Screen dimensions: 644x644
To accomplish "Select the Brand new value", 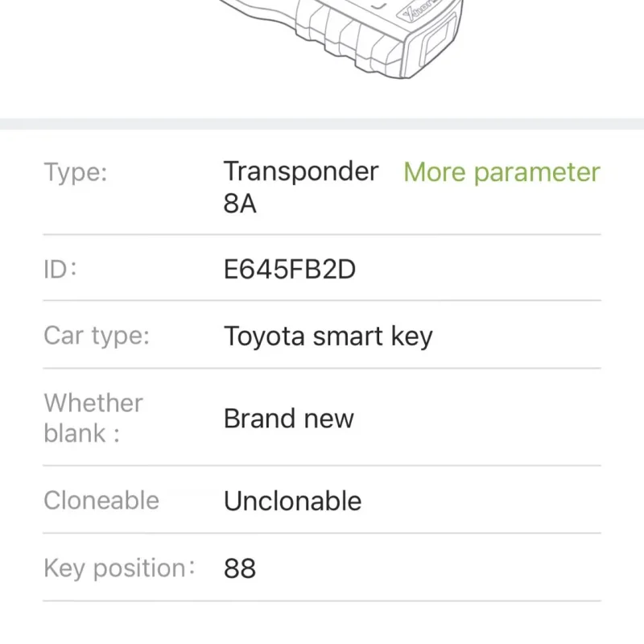I will (288, 419).
